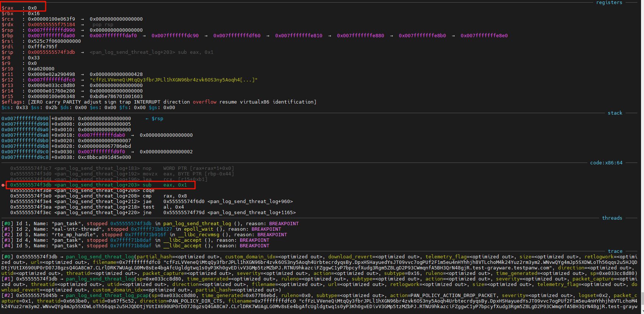This screenshot has width=644, height=314.
Task: Click $rdi value 0xfffe795f
Action: coord(43,46)
